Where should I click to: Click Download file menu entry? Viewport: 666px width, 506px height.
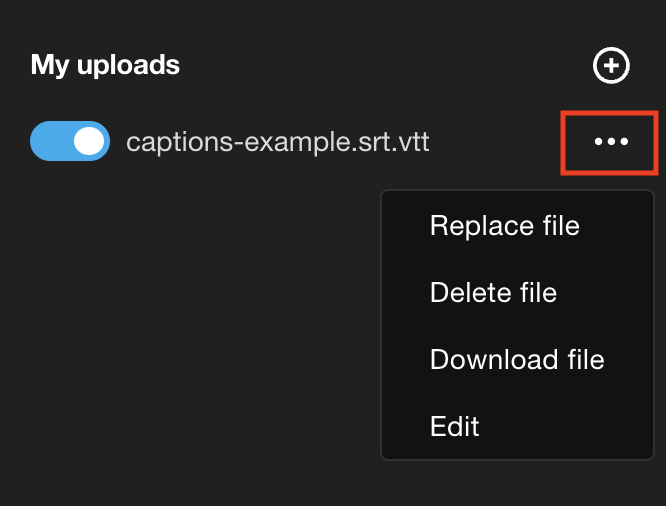click(517, 359)
